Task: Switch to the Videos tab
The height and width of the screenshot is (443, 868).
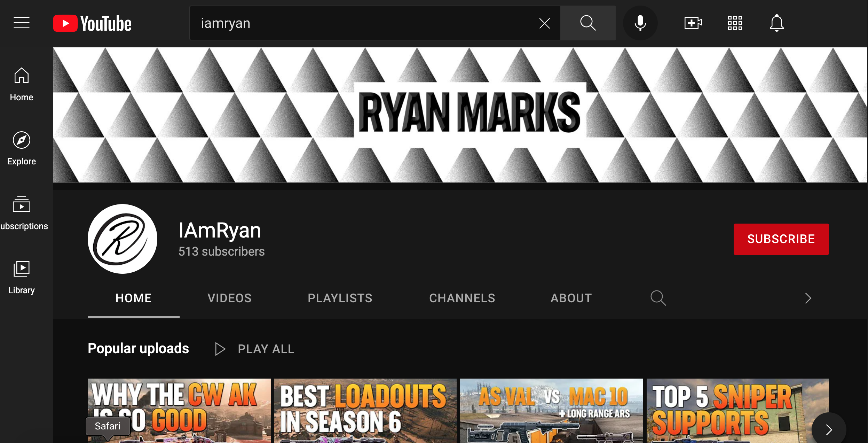Action: pos(229,298)
